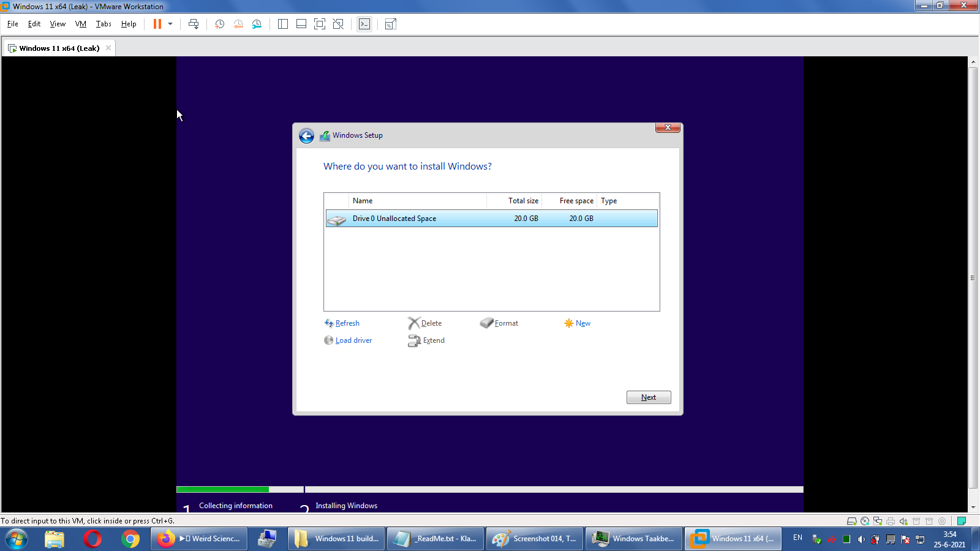
Task: Click the back arrow in Windows Setup
Action: pos(306,136)
